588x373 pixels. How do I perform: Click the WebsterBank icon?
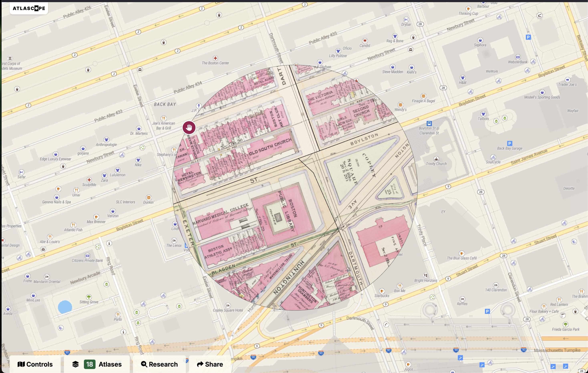click(x=518, y=57)
